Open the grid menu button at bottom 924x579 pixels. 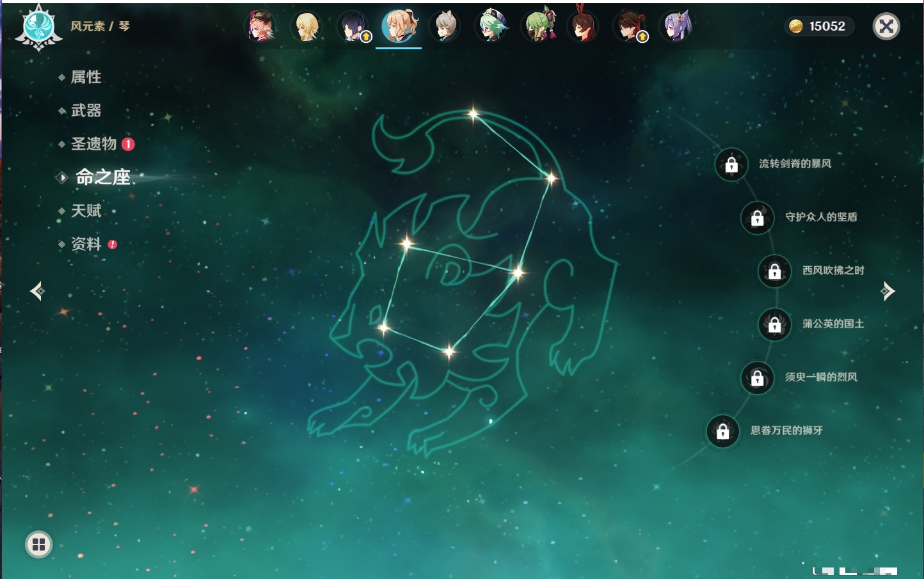pos(38,544)
